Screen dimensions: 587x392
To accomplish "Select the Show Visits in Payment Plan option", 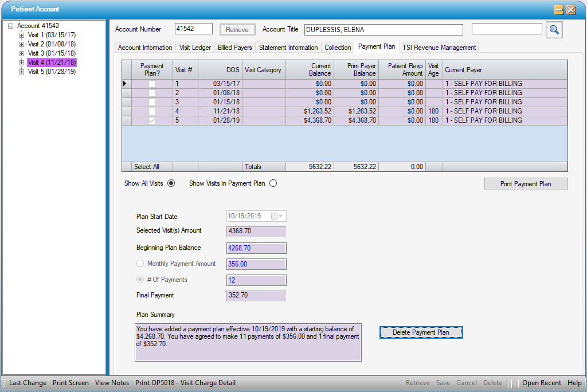I will (x=273, y=183).
